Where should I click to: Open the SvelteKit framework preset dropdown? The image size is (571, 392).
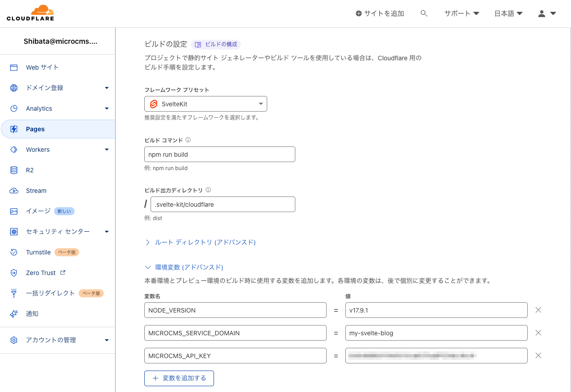click(x=206, y=104)
